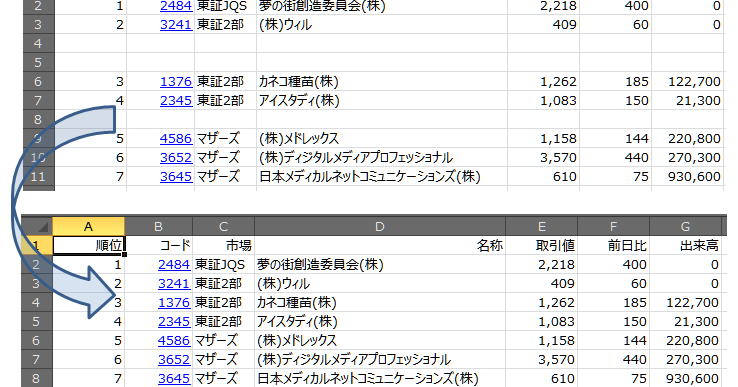The height and width of the screenshot is (387, 738).
Task: Select volume 21,300 in upper sheet
Action: (x=687, y=100)
